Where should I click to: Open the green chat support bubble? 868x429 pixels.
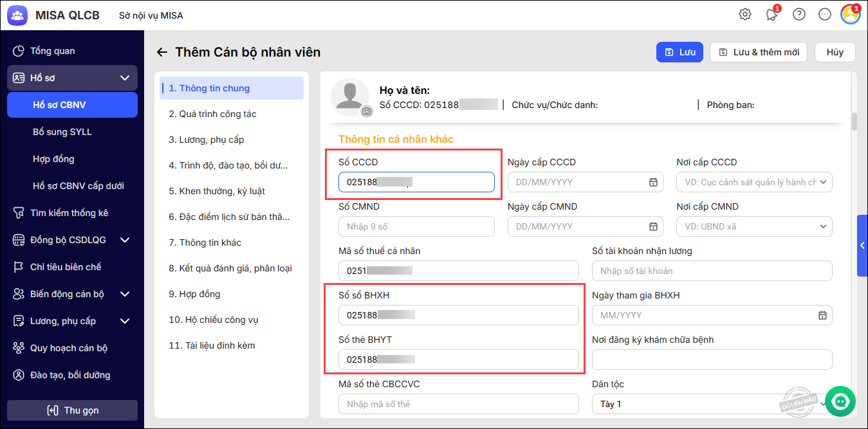pyautogui.click(x=840, y=400)
